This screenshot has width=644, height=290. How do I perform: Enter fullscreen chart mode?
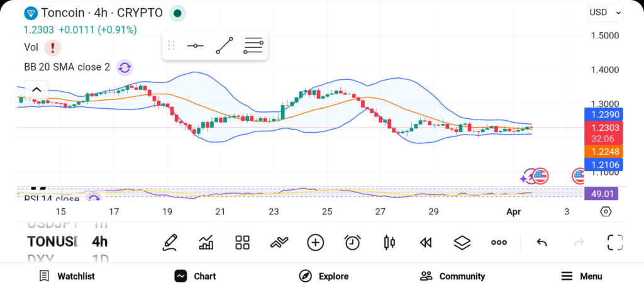(x=615, y=242)
